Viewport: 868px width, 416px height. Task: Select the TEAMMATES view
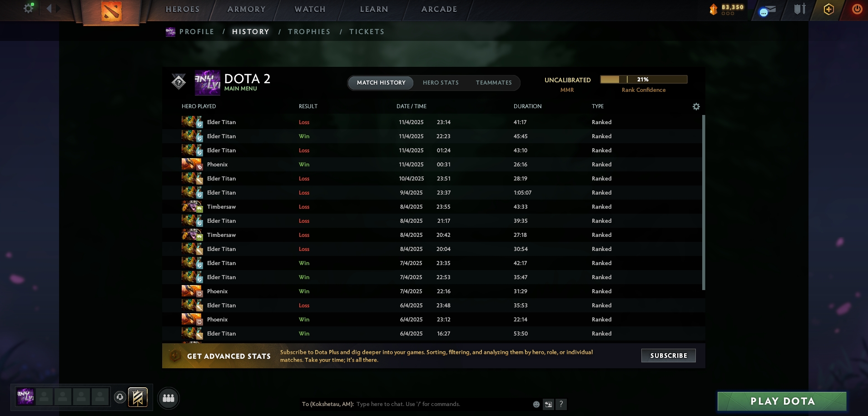(x=494, y=83)
